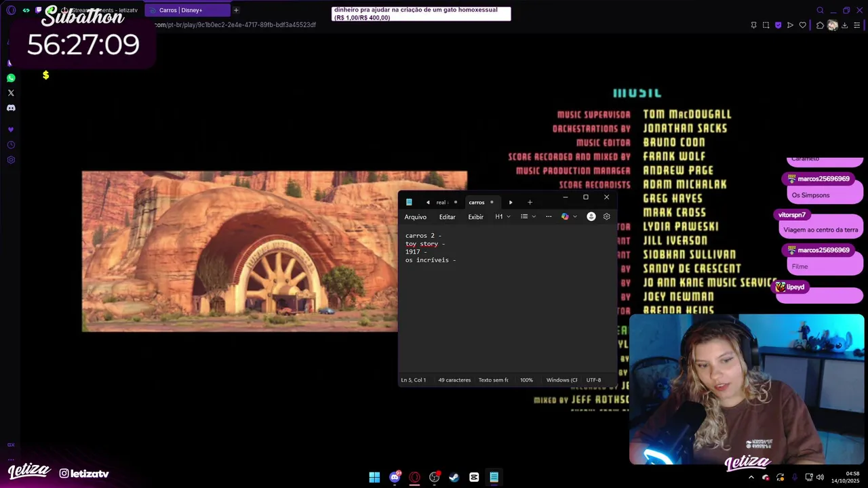Open the Notepad account profile icon
868x488 pixels.
click(x=591, y=217)
